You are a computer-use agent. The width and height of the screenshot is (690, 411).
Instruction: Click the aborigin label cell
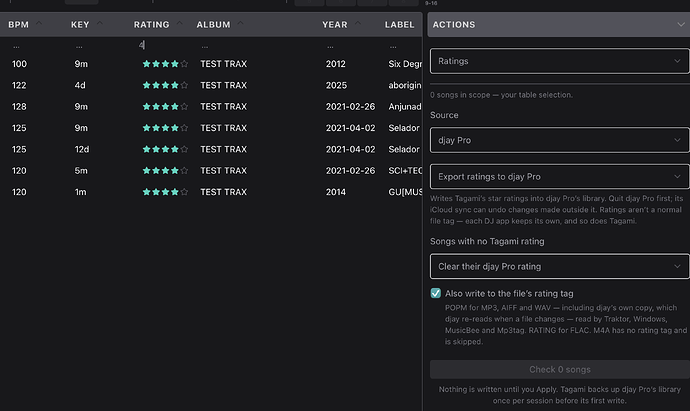coord(405,85)
